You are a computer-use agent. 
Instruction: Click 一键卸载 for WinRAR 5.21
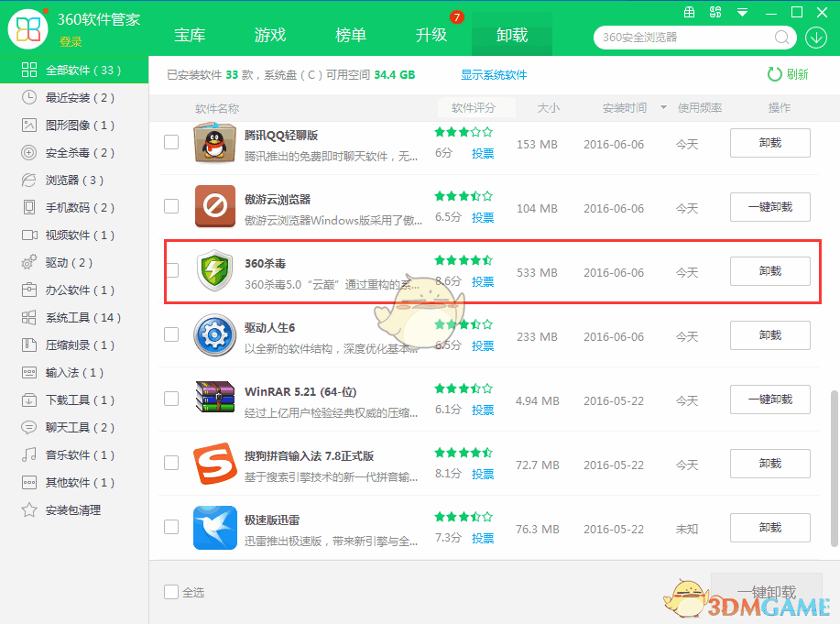[x=769, y=400]
